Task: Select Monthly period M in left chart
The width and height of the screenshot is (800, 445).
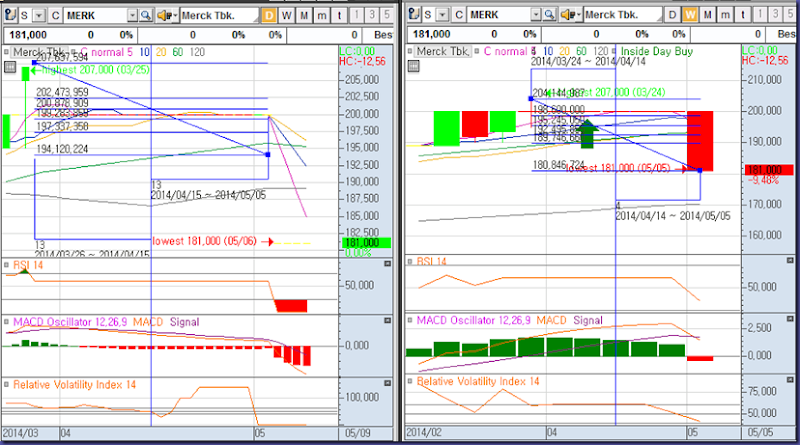Action: pyautogui.click(x=304, y=15)
